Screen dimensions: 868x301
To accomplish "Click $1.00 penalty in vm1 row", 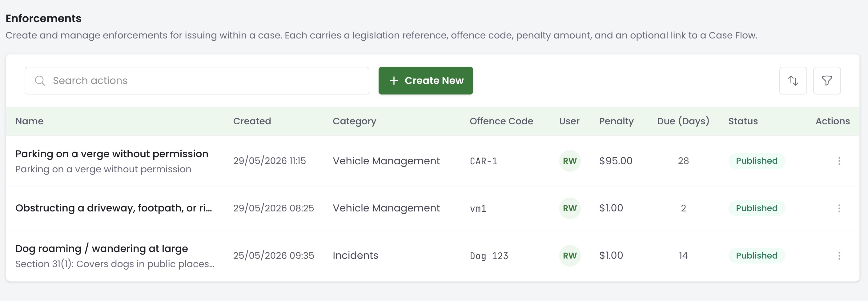I will [x=611, y=208].
